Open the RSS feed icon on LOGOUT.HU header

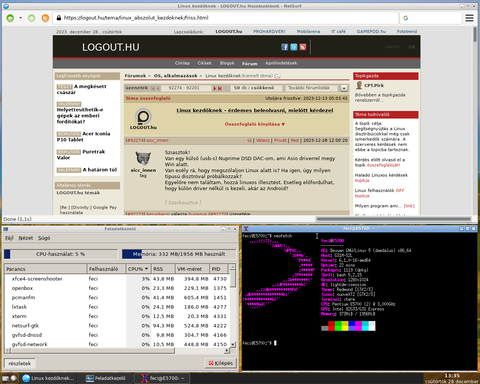click(x=302, y=47)
